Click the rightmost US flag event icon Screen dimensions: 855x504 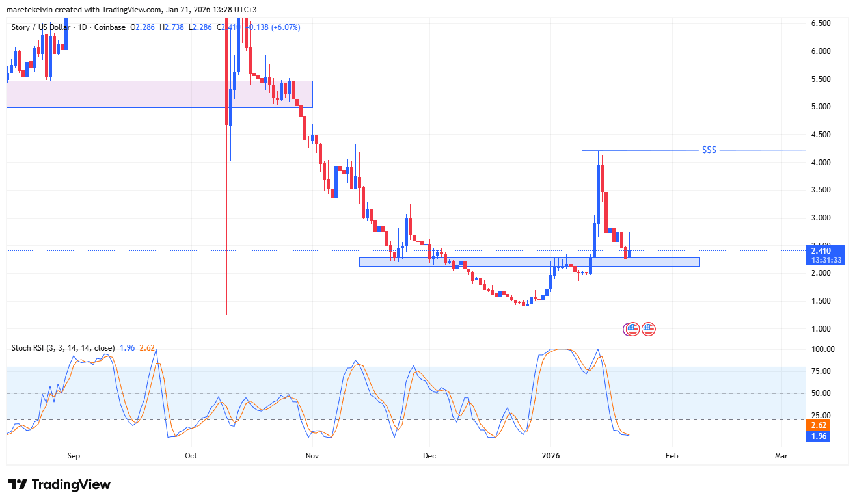click(x=648, y=329)
